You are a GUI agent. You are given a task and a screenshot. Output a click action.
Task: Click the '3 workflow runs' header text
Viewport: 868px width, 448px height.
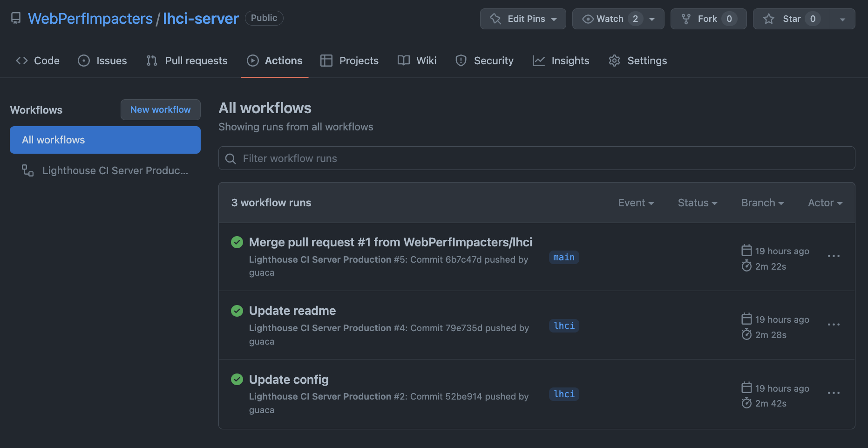pos(271,203)
